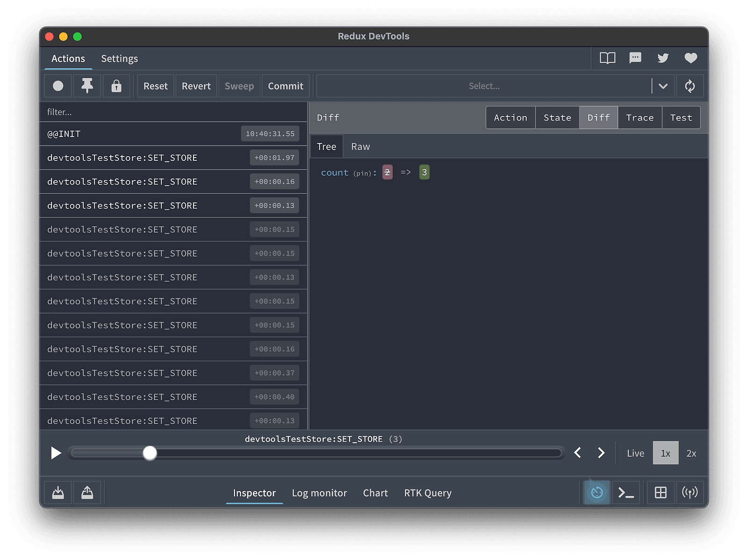
Task: Toggle the persist pin icon
Action: tap(87, 86)
